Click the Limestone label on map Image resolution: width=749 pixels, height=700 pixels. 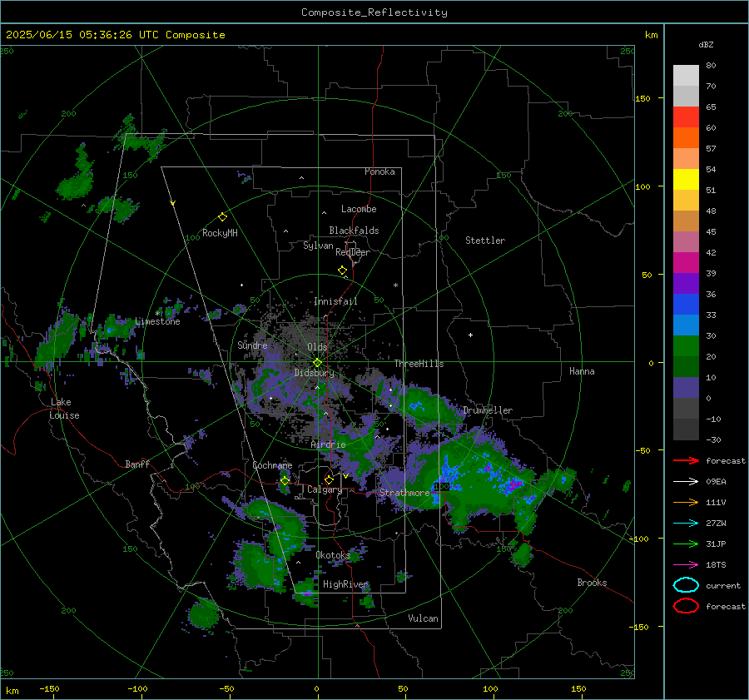coord(157,321)
